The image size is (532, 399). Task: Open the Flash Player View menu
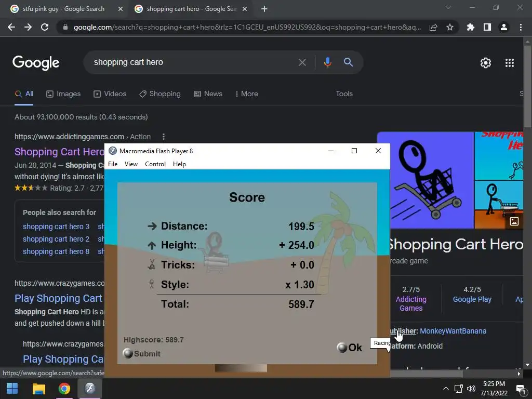coord(131,164)
